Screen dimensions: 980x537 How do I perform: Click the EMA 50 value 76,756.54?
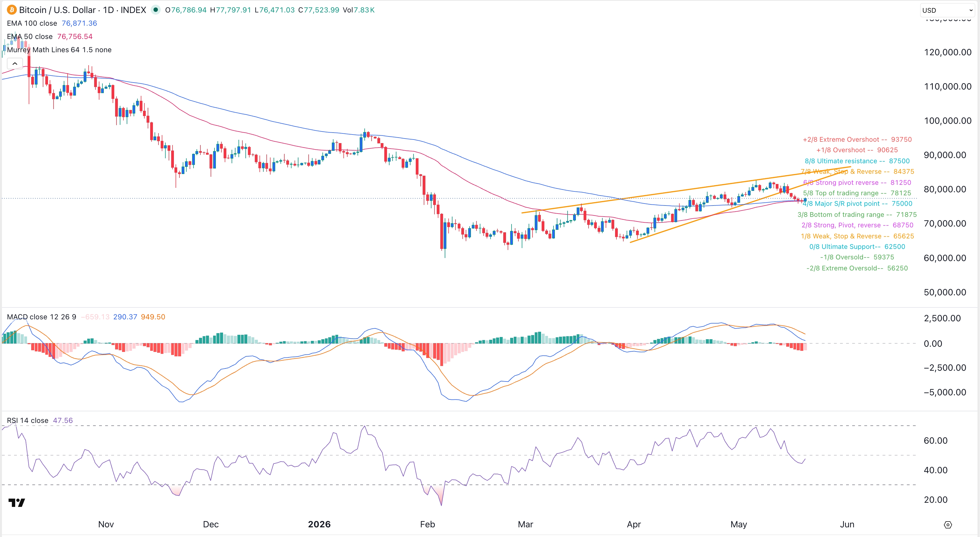point(75,36)
